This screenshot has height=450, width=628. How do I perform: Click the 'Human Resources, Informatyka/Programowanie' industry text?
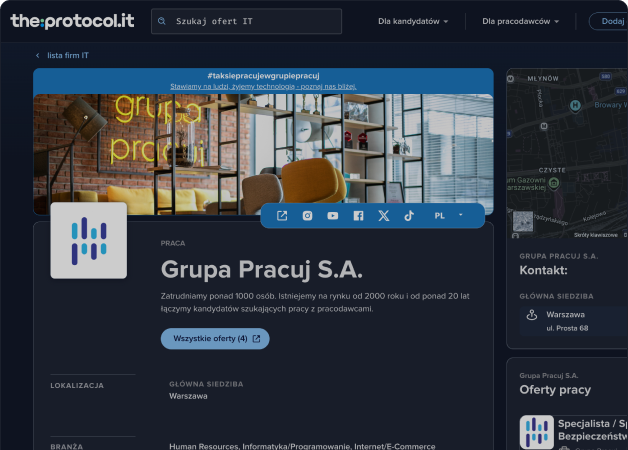pos(302,446)
